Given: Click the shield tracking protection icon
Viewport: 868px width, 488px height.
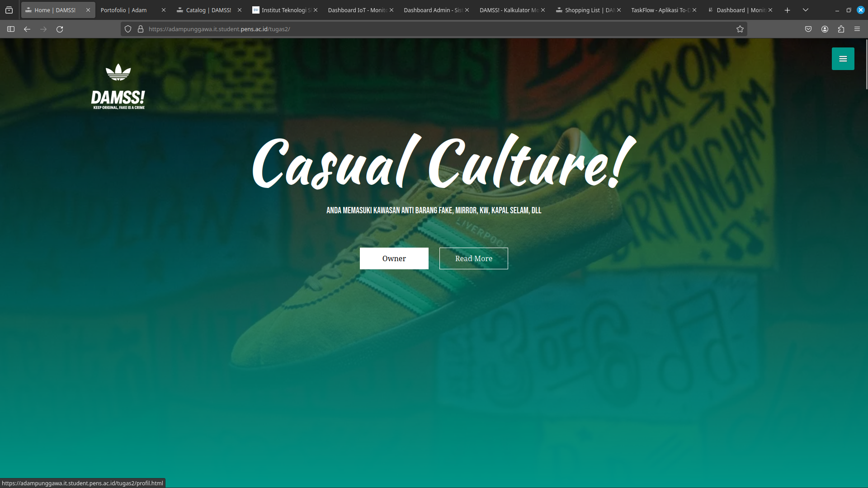Looking at the screenshot, I should pos(128,29).
